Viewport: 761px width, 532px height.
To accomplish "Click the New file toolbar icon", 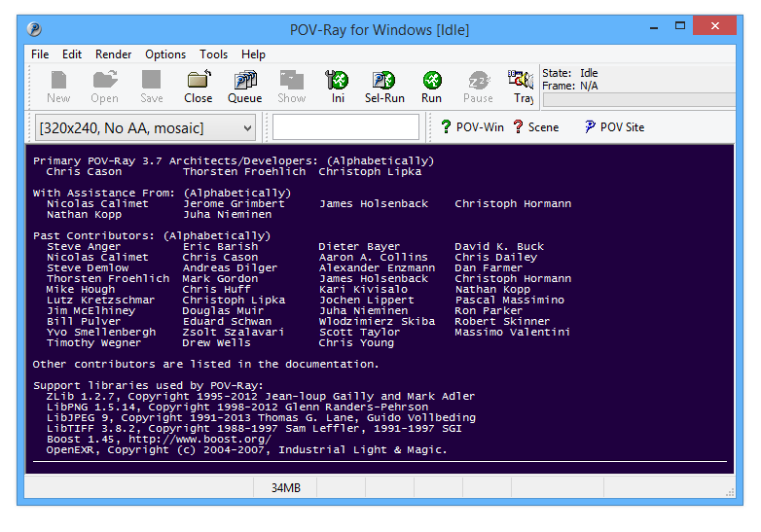I will point(58,81).
